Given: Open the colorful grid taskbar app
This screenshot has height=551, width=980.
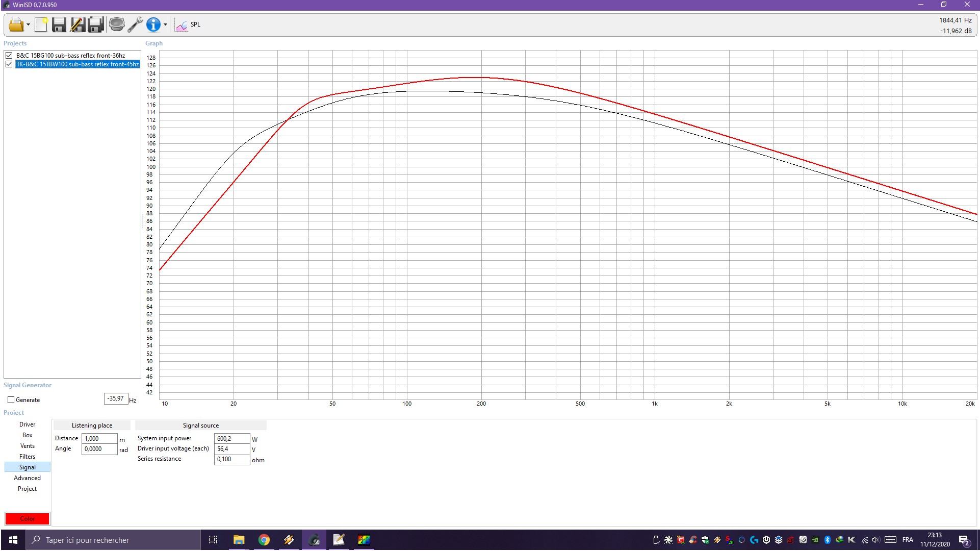Looking at the screenshot, I should pyautogui.click(x=364, y=540).
